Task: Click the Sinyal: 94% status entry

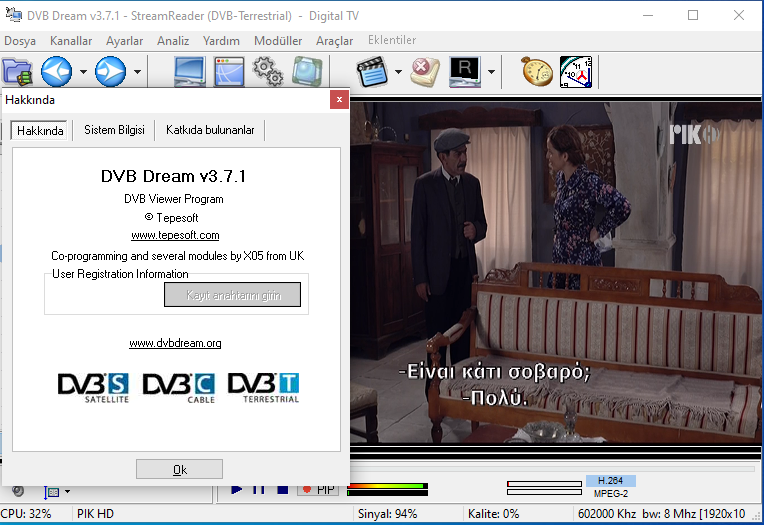Action: (387, 514)
